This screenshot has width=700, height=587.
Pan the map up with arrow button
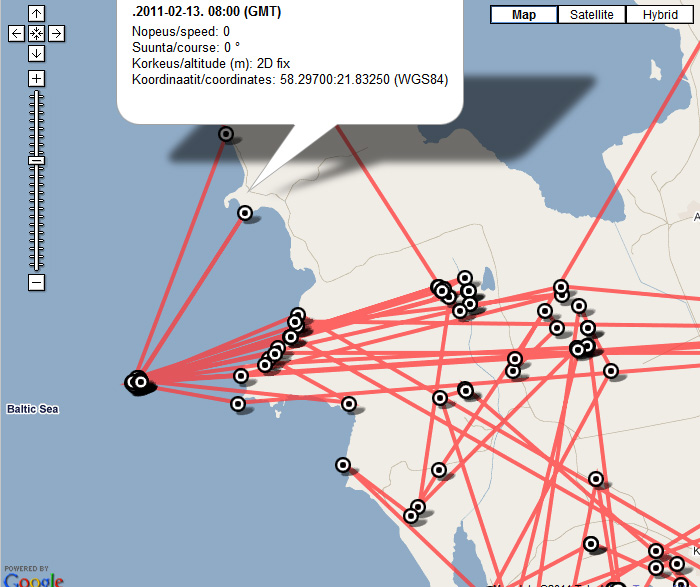pyautogui.click(x=36, y=14)
